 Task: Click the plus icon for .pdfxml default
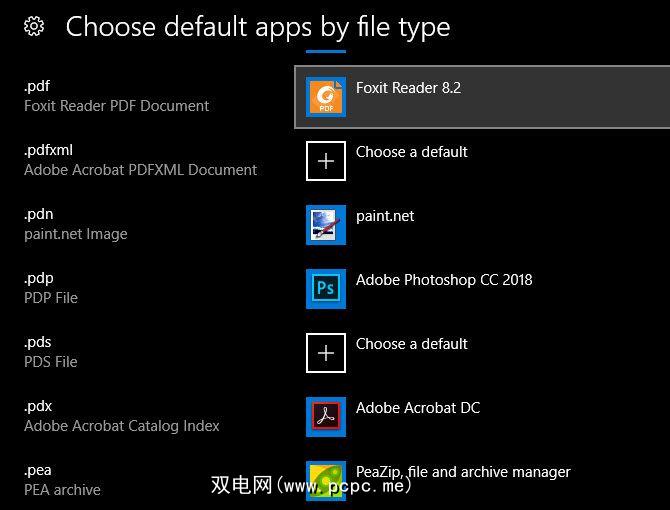pyautogui.click(x=326, y=161)
